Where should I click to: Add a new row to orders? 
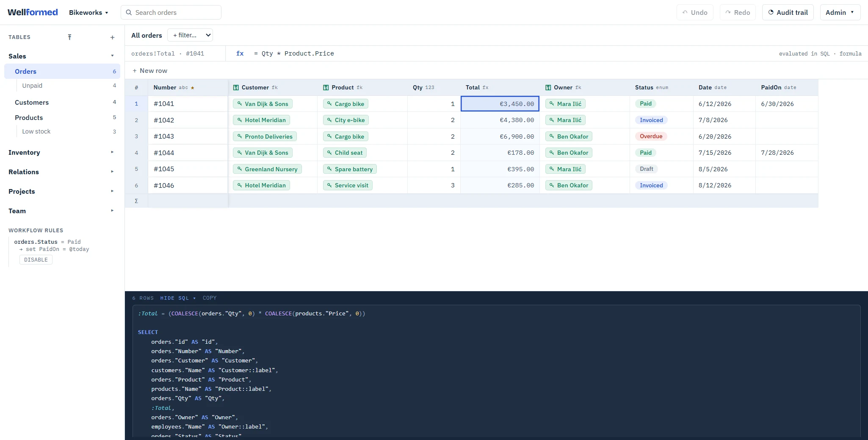pos(150,71)
